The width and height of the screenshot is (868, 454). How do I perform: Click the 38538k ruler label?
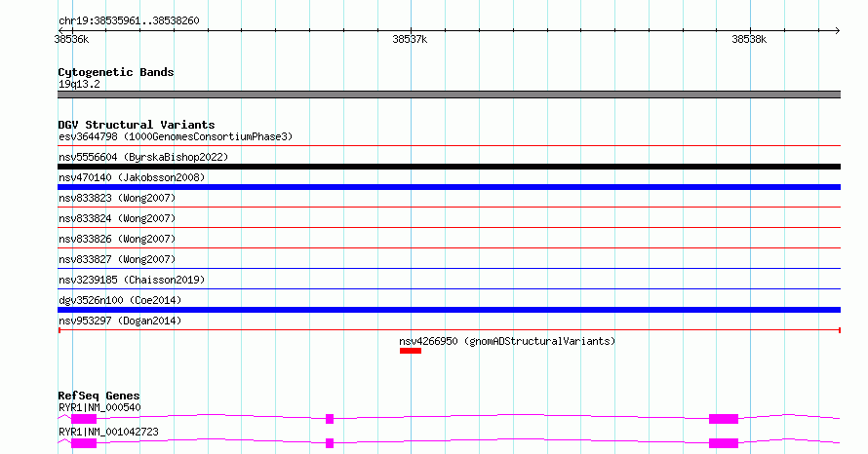749,39
